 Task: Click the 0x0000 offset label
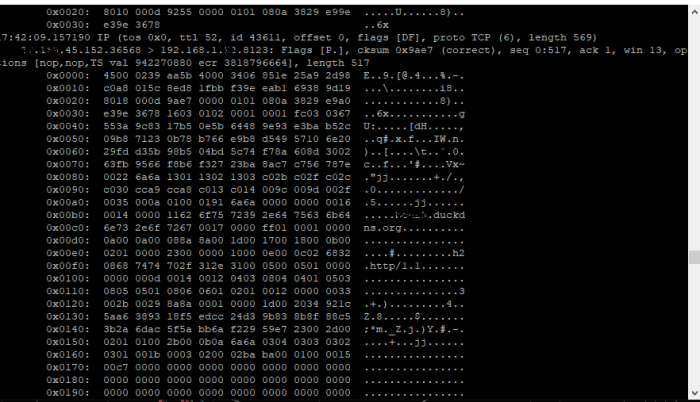(68, 75)
